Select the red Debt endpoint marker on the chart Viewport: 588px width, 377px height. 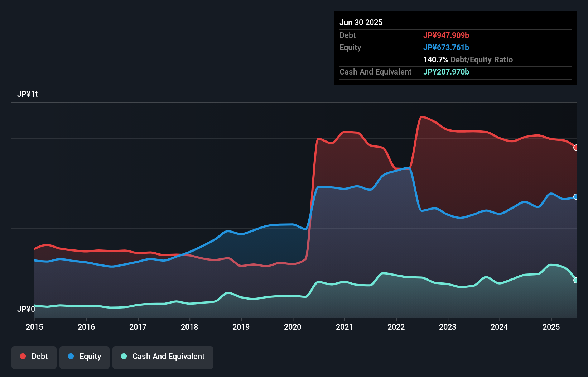575,147
